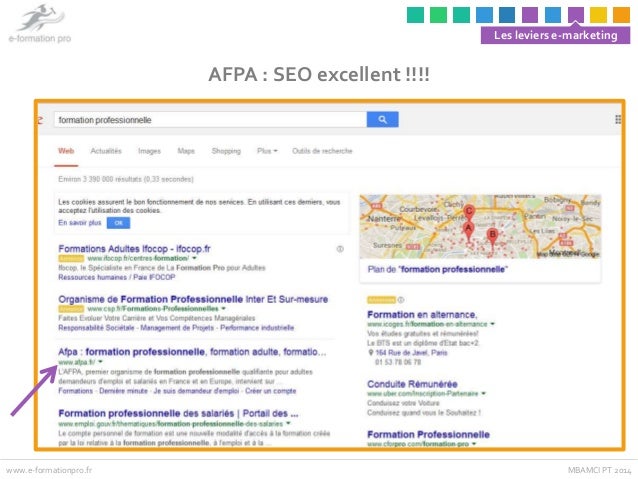Viewport: 638px width, 479px height.
Task: Open 'Je suis demandeur d'emploi' sitelink
Action: pos(196,391)
